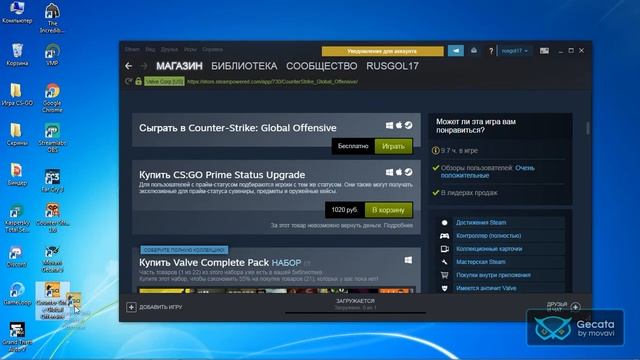
Task: Switch to Big Picture mode icon
Action: click(x=544, y=51)
